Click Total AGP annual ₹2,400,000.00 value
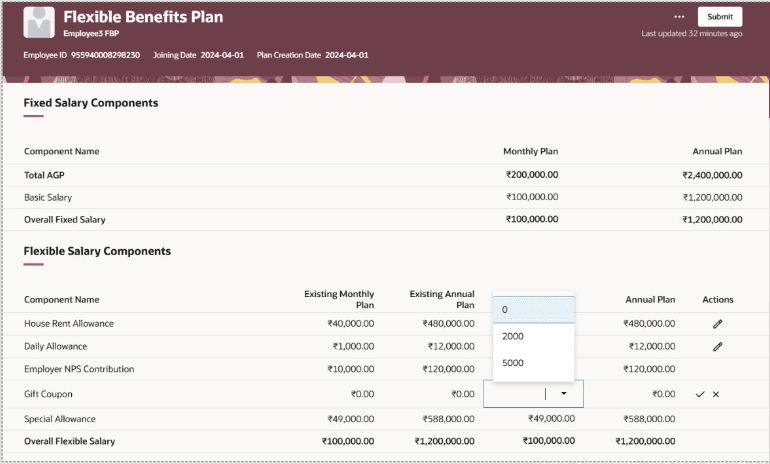The image size is (770, 464). (712, 175)
